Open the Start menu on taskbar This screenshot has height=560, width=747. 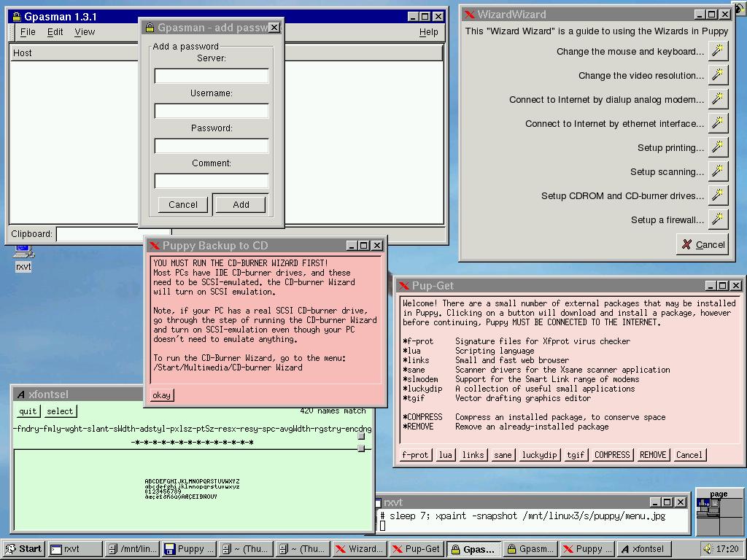pyautogui.click(x=23, y=548)
